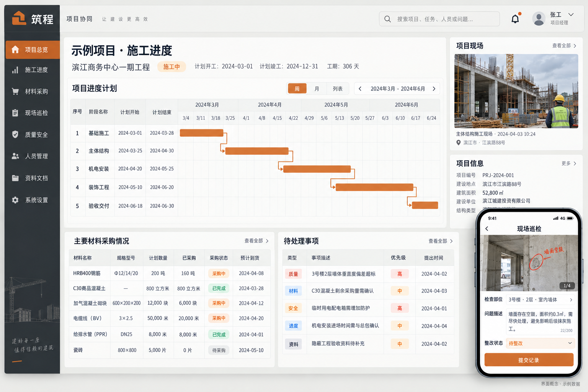Click the folder icon beside 资料文档
The image size is (588, 392).
pos(15,178)
